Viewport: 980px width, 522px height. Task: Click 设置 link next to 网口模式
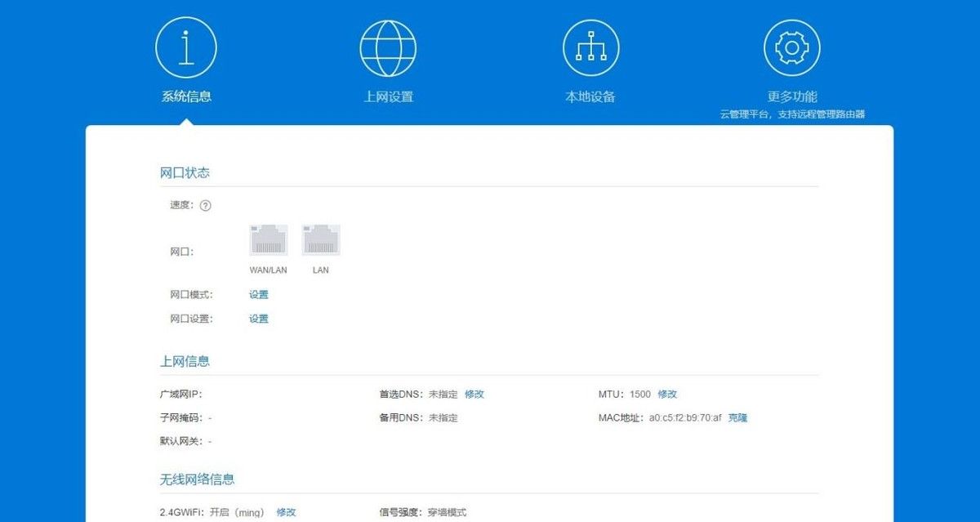(259, 295)
